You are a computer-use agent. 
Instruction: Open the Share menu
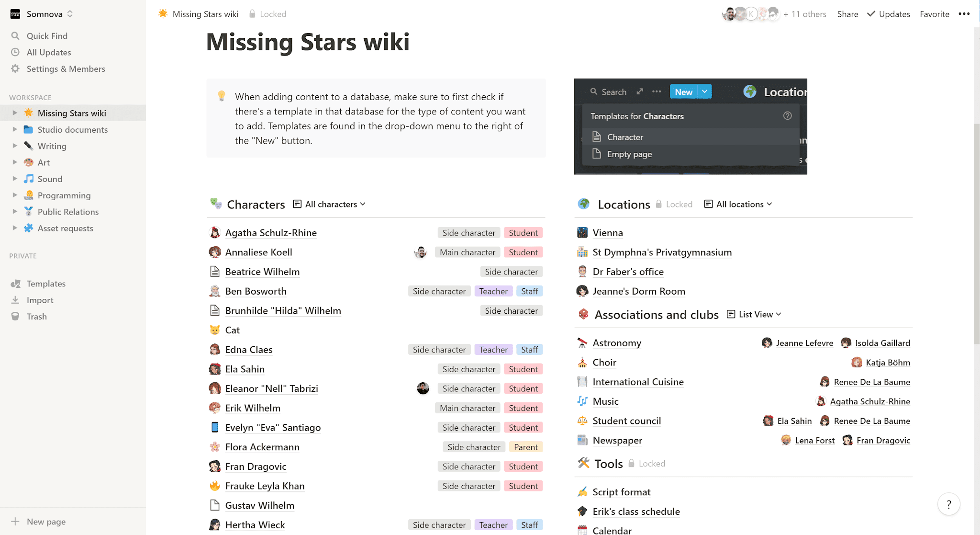847,14
